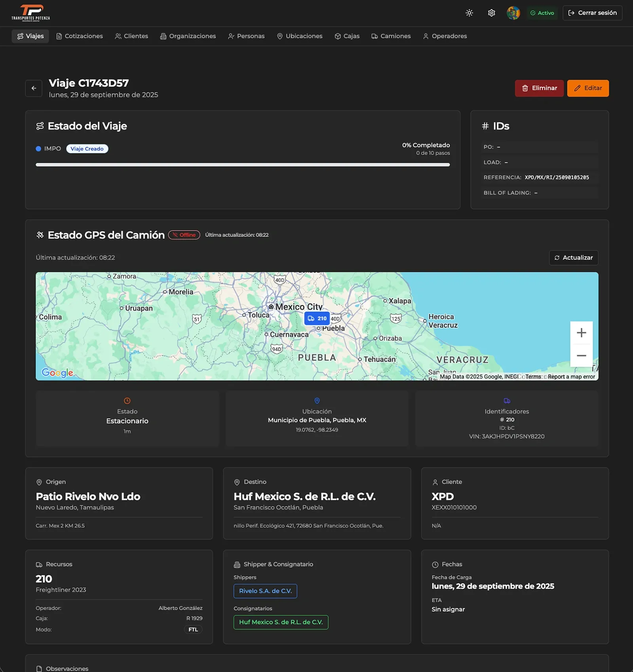
Task: Click the Viaje Creado status badge
Action: click(x=87, y=149)
